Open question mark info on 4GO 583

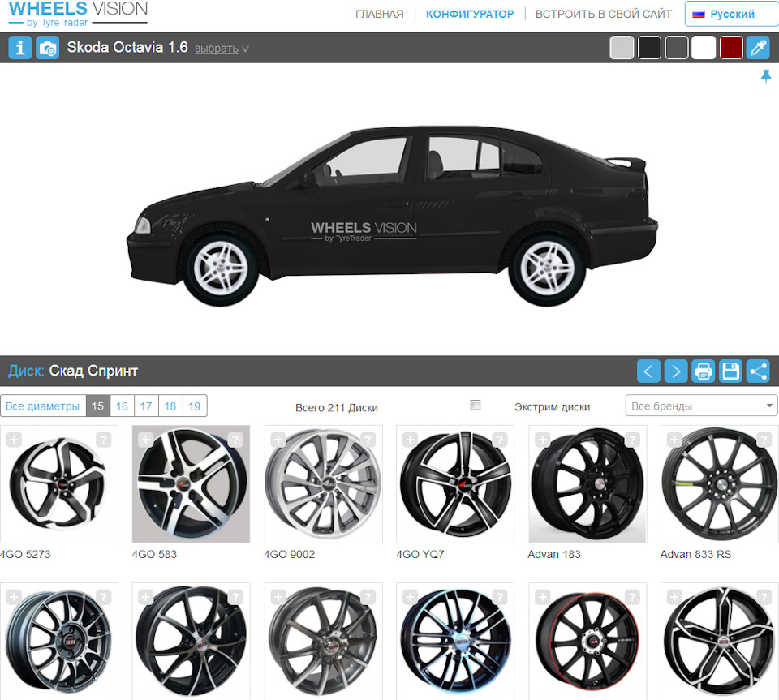(235, 440)
